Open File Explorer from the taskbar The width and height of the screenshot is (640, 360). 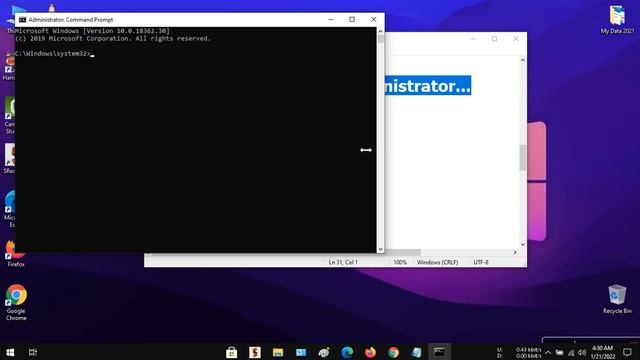pyautogui.click(x=278, y=352)
